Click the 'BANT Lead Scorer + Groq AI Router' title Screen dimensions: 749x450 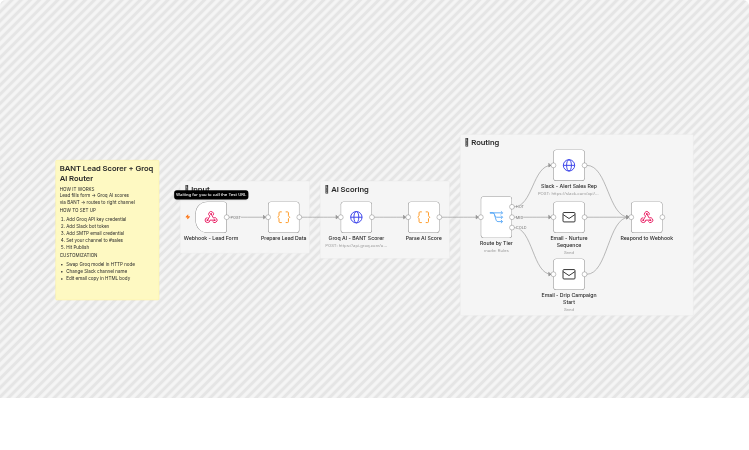click(107, 173)
